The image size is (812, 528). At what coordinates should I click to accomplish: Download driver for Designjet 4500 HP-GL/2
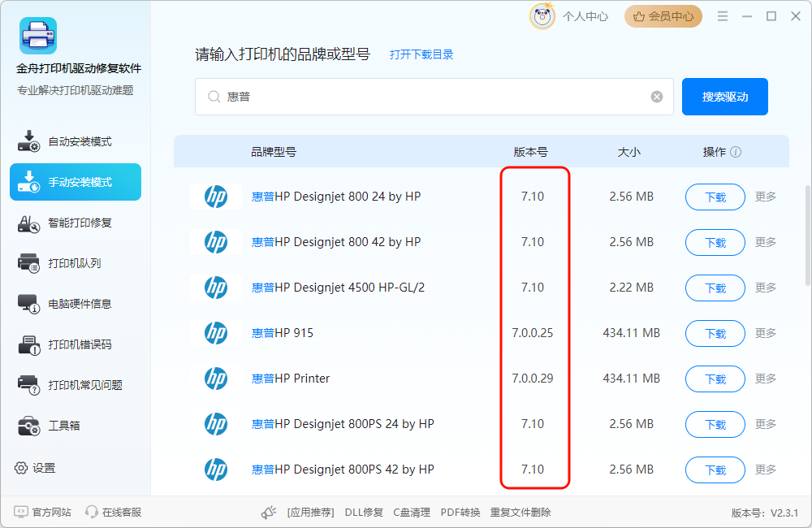coord(715,288)
